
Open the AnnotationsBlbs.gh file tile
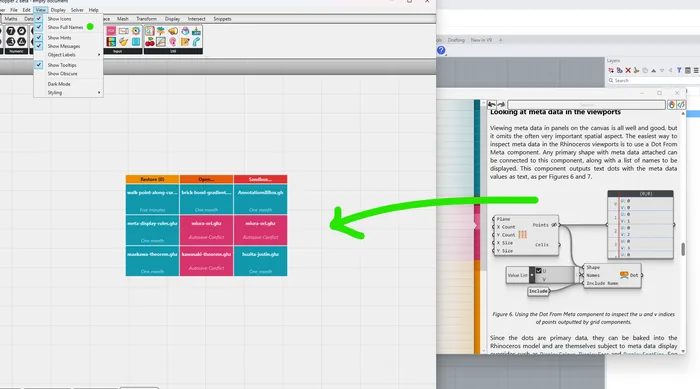click(x=260, y=199)
